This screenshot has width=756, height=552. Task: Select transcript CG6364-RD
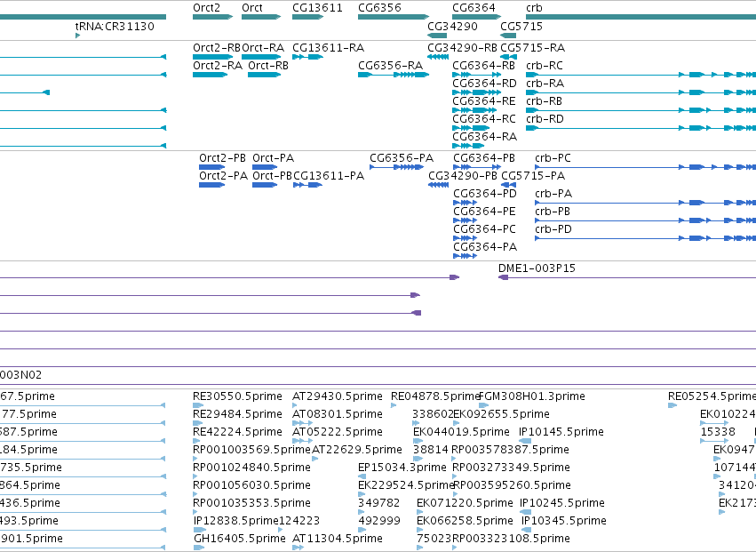[484, 84]
